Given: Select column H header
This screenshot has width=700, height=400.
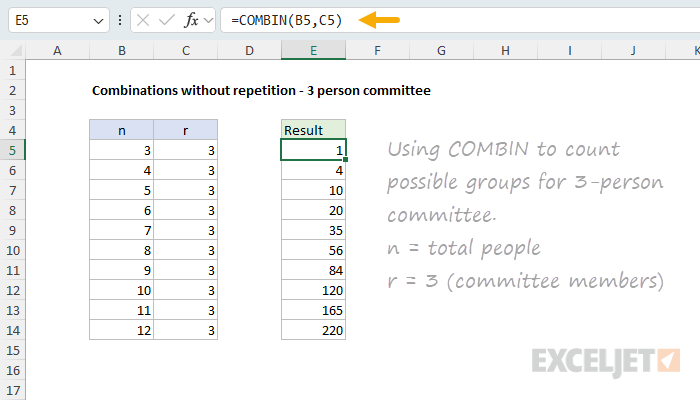Looking at the screenshot, I should (x=505, y=50).
